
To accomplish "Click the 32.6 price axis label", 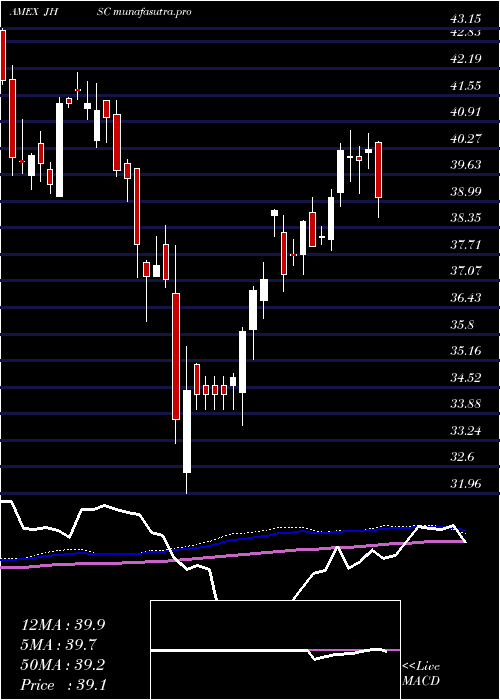I will coord(462,457).
